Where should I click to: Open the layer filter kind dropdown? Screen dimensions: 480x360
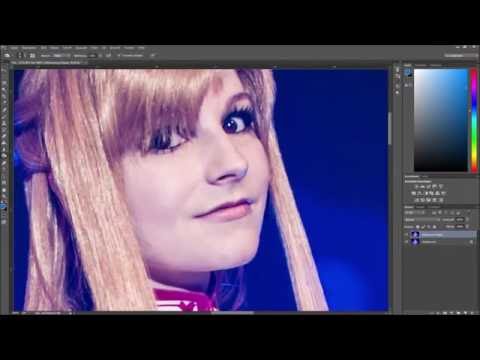414,213
